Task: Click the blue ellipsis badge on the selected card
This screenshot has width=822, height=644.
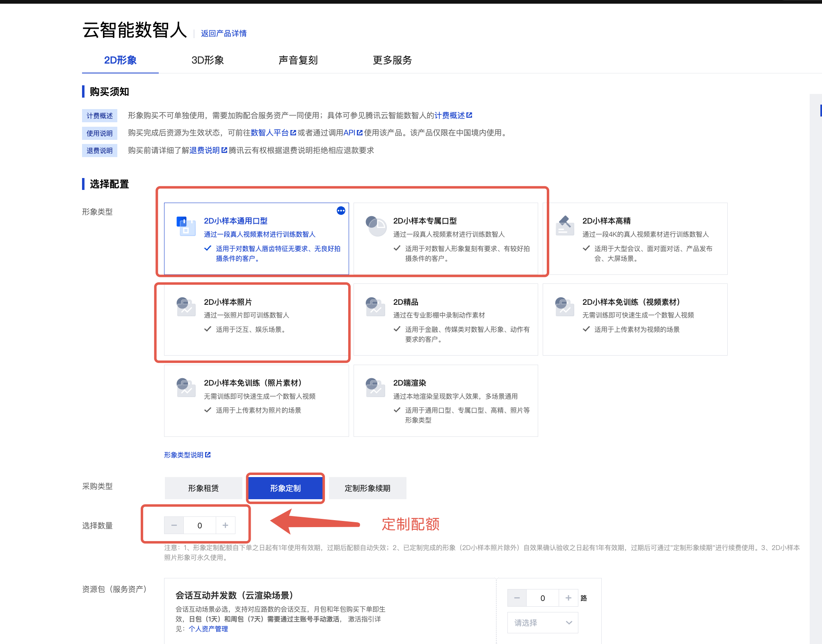Action: click(341, 211)
